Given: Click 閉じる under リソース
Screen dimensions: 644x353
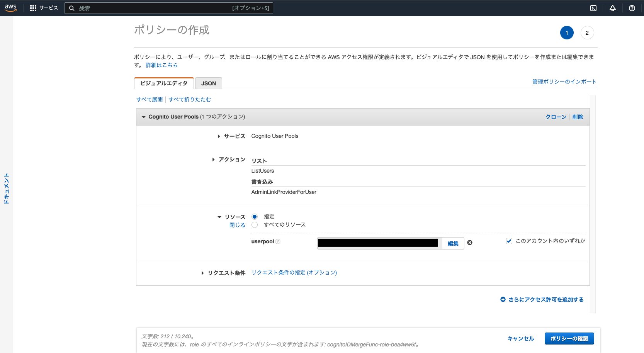Looking at the screenshot, I should (237, 225).
